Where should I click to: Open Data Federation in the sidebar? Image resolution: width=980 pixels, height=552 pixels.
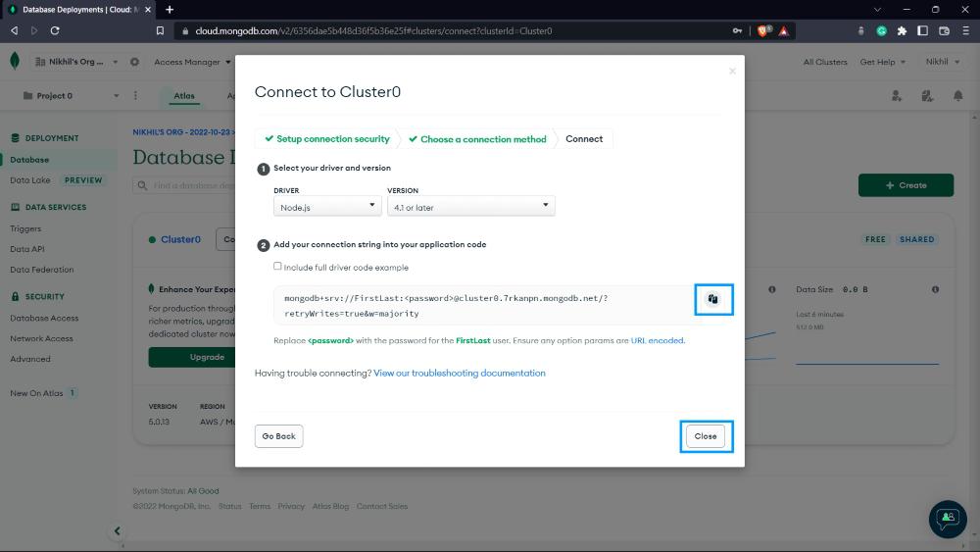point(42,270)
